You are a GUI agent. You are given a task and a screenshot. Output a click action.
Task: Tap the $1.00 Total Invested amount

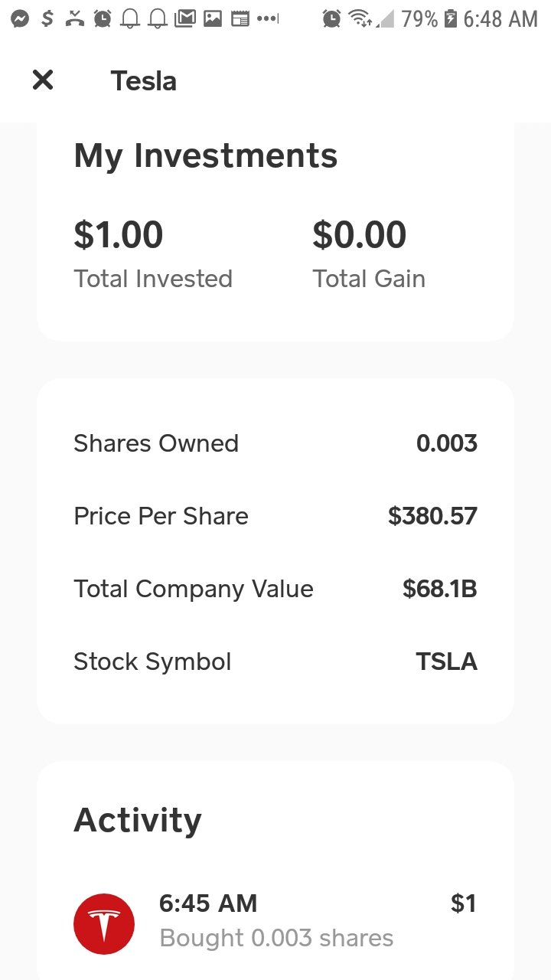tap(119, 234)
